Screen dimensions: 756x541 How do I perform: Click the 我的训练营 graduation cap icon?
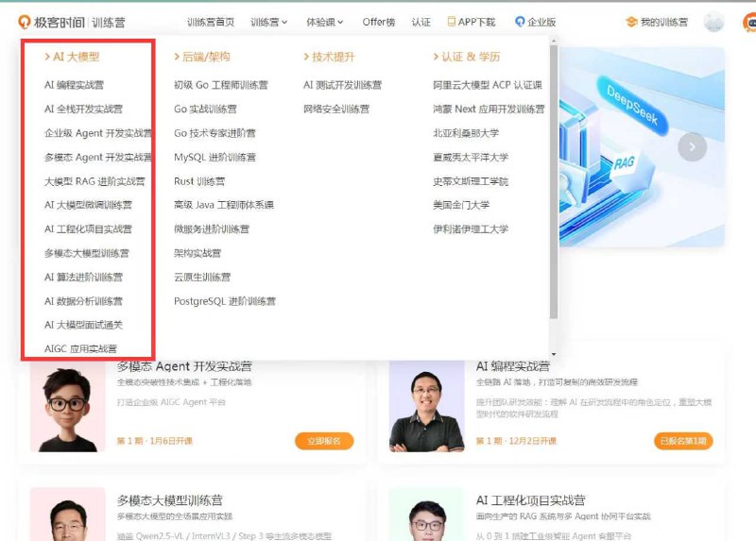(x=631, y=22)
